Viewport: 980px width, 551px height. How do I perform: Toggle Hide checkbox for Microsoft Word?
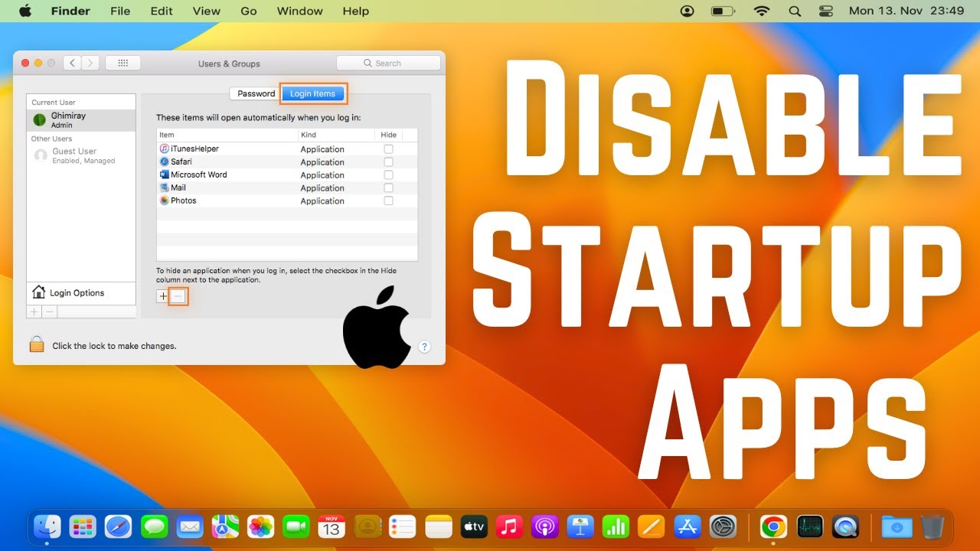[x=388, y=175]
